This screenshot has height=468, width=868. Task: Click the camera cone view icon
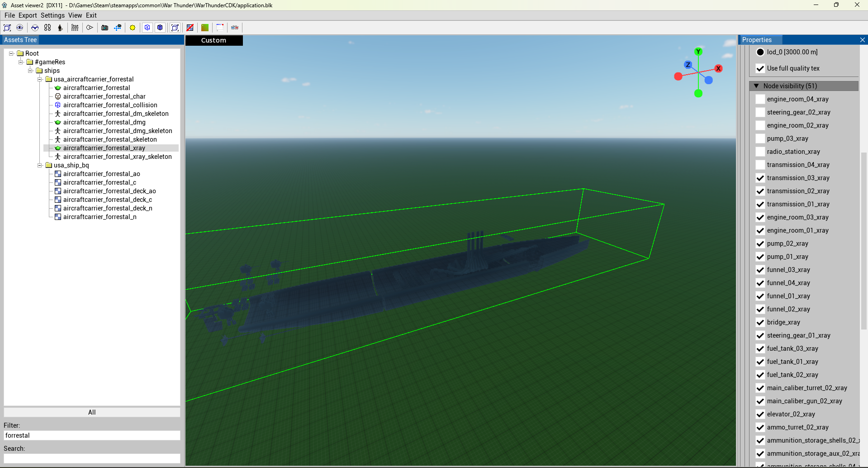(90, 28)
